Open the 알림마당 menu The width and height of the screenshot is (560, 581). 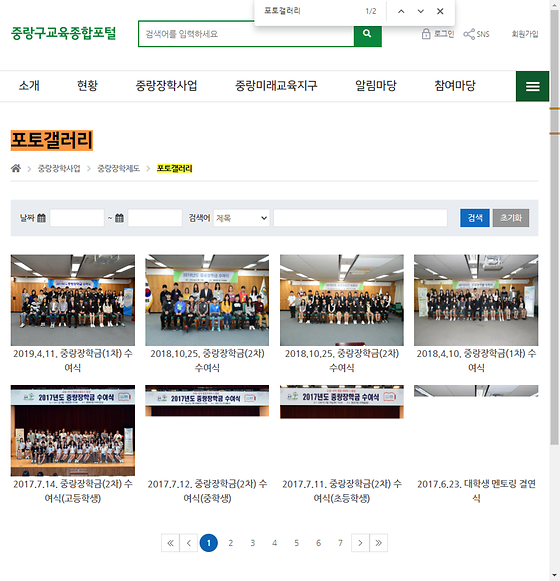coord(376,86)
